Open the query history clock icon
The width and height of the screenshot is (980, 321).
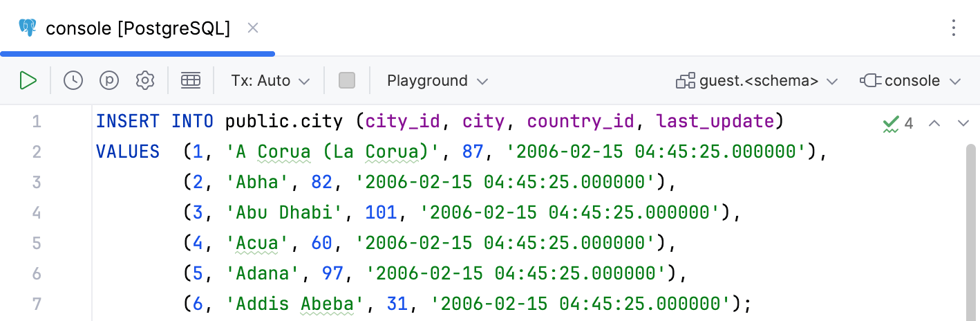click(x=73, y=80)
